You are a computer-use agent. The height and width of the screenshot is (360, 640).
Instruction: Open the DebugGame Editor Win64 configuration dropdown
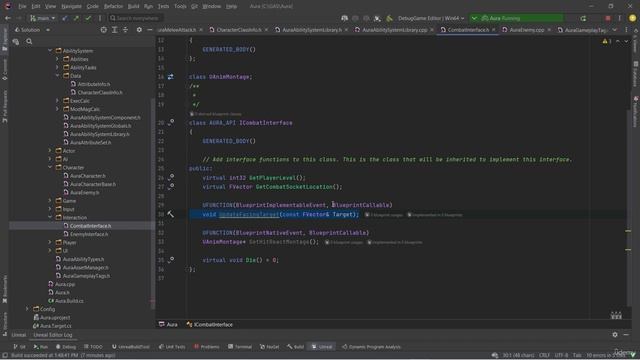click(x=431, y=18)
